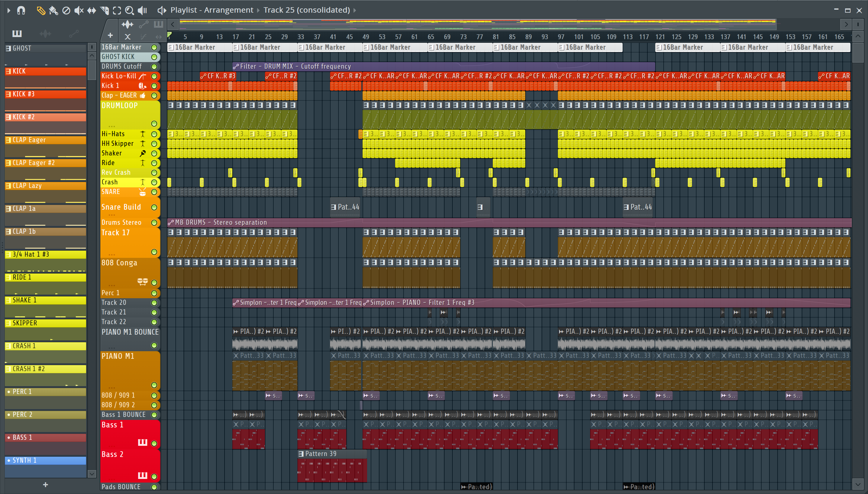Open first 16Bar Marker clip menu

171,48
